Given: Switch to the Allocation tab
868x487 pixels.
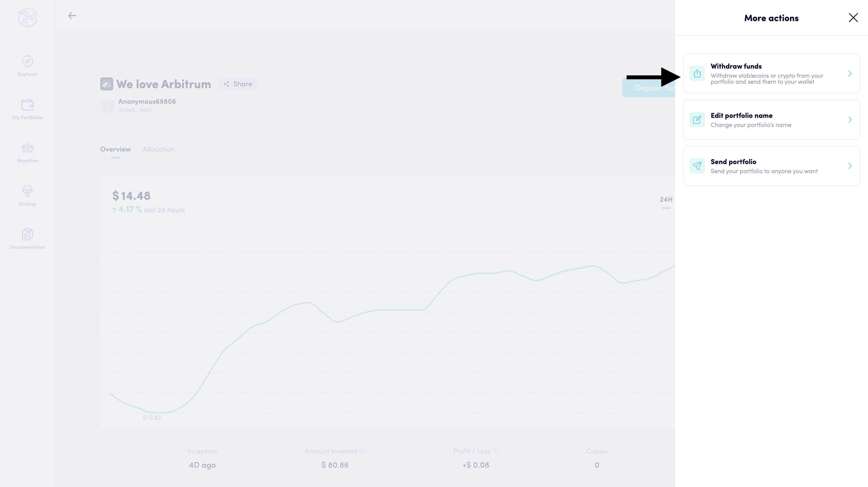Looking at the screenshot, I should click(x=159, y=149).
